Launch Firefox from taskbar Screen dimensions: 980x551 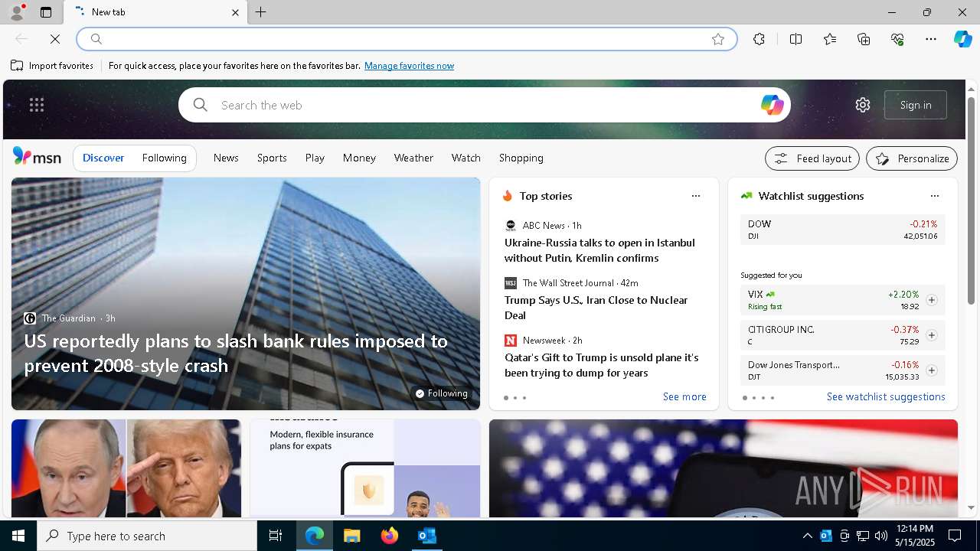(x=390, y=536)
